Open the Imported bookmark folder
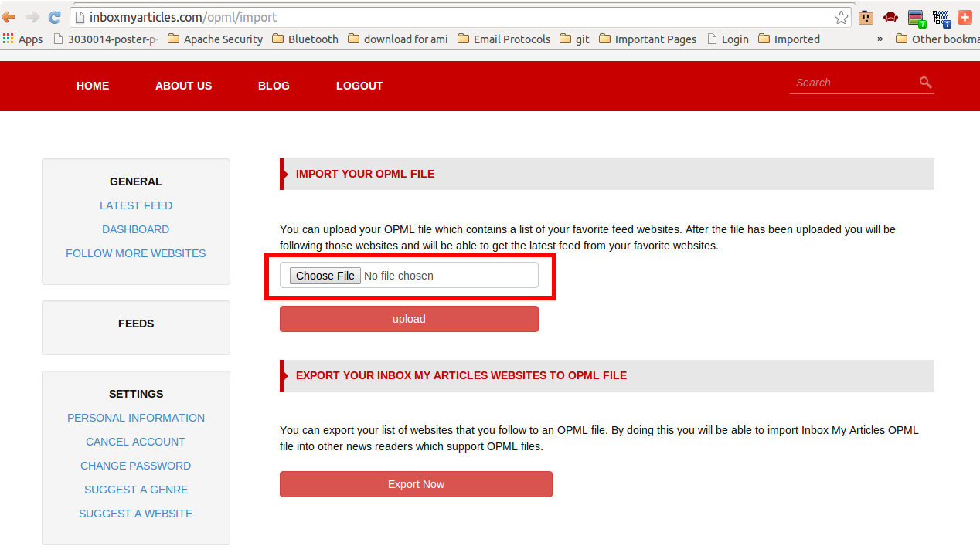 coord(789,39)
